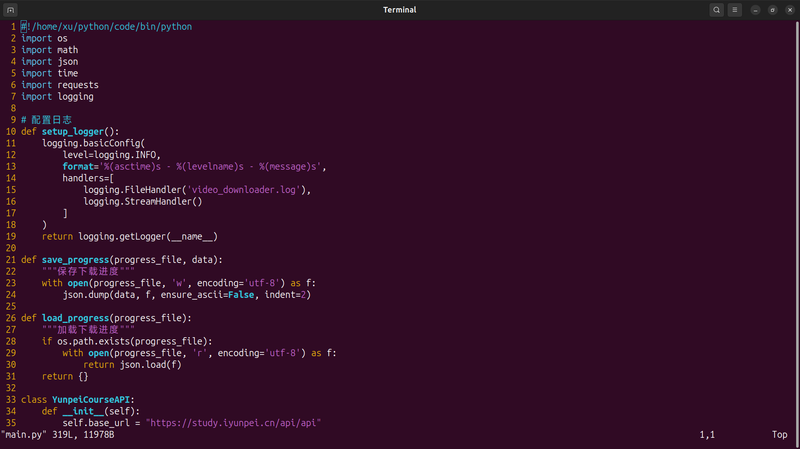Screen dimensions: 800x449
Task: Click 'import time' on line 5
Action: [49, 73]
